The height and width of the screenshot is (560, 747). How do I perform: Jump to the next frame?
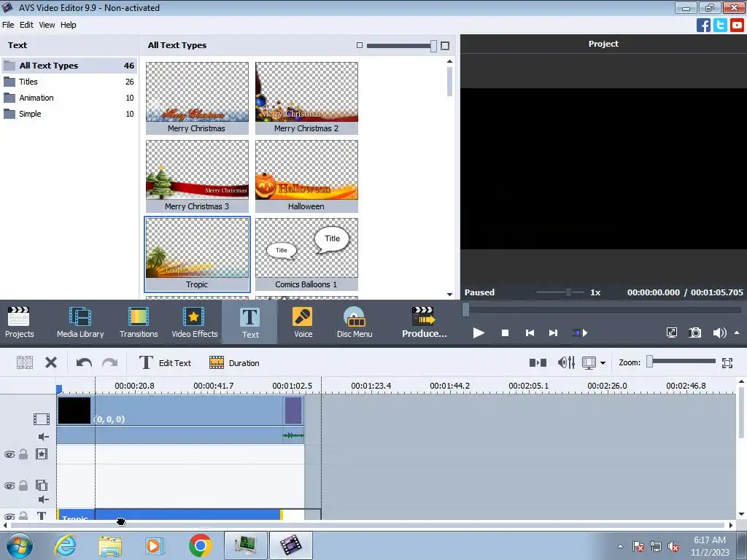click(553, 332)
